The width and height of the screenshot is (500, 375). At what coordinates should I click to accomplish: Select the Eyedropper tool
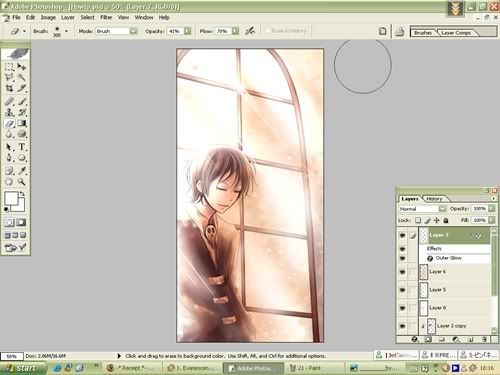tap(22, 171)
